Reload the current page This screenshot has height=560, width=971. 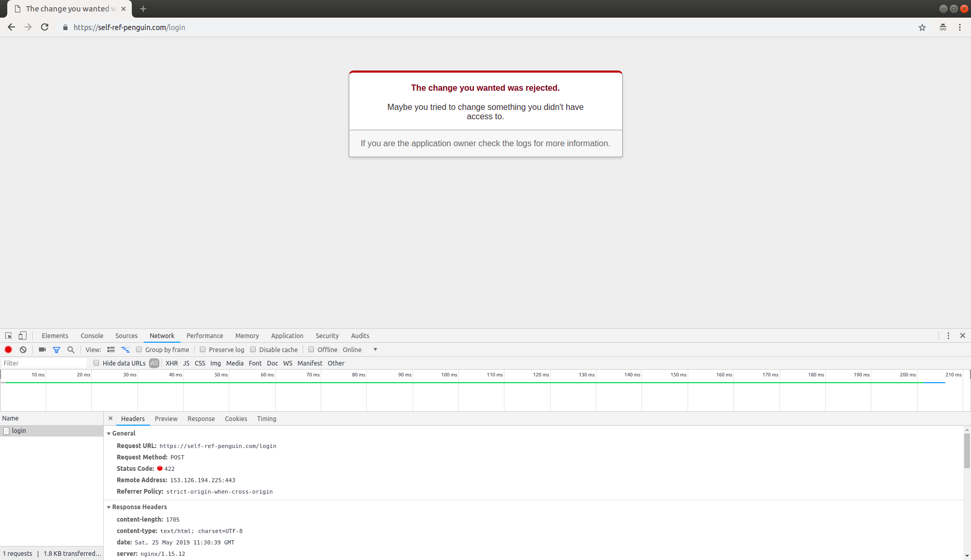coord(45,27)
